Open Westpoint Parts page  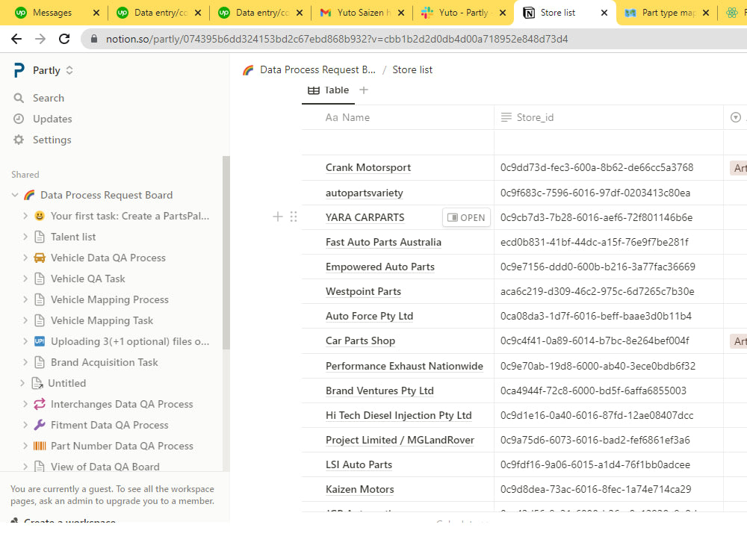pos(363,291)
